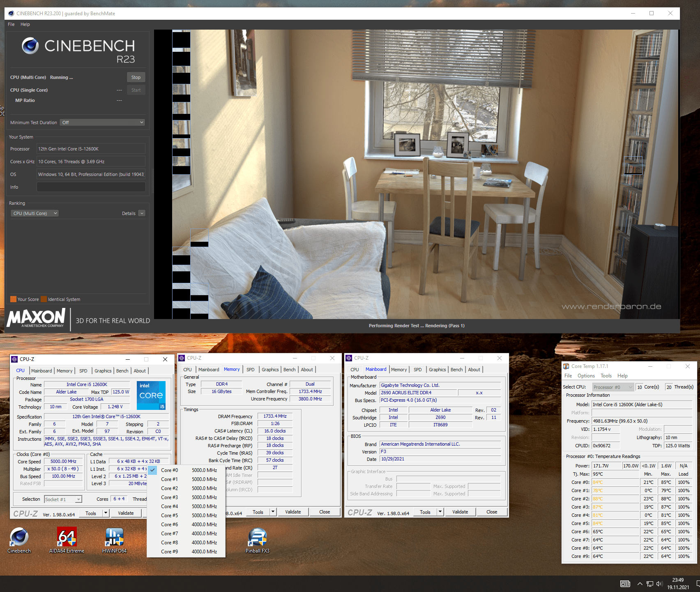This screenshot has height=592, width=700.
Task: Select Core #6 in the core list
Action: (186, 524)
